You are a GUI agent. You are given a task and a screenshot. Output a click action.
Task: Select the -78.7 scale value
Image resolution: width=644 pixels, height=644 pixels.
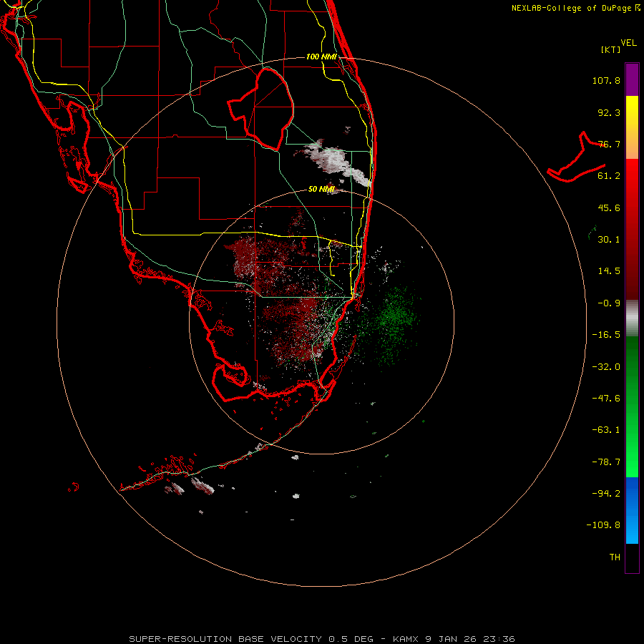[x=606, y=462]
